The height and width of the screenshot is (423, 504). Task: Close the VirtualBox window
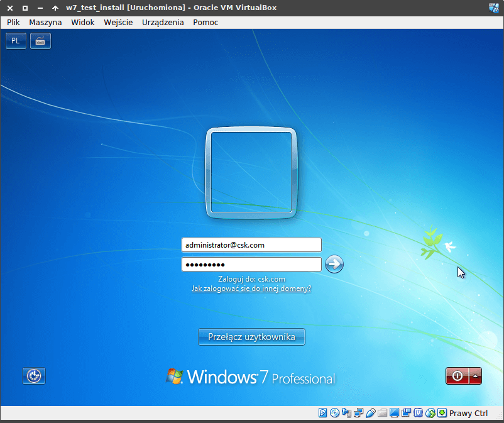(10, 8)
